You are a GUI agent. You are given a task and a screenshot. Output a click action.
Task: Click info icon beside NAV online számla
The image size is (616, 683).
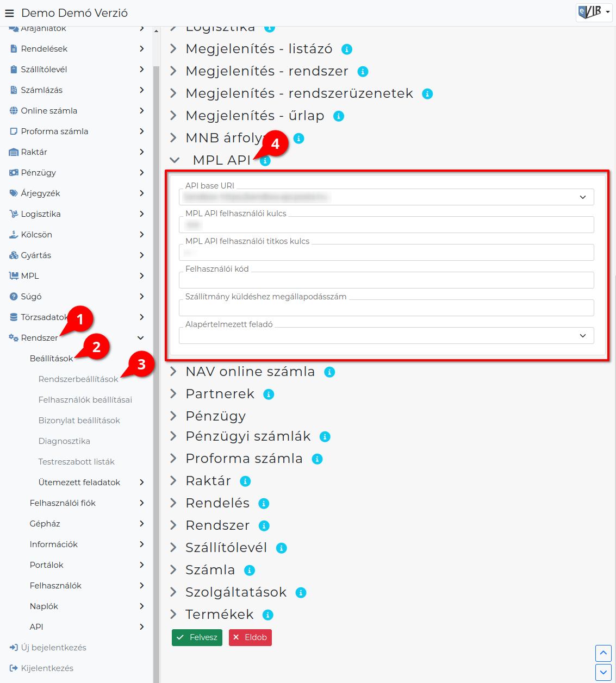[x=329, y=372]
